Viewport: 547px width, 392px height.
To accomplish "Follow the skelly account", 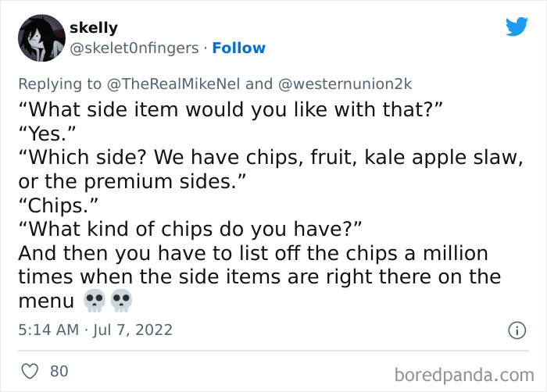I will (238, 48).
